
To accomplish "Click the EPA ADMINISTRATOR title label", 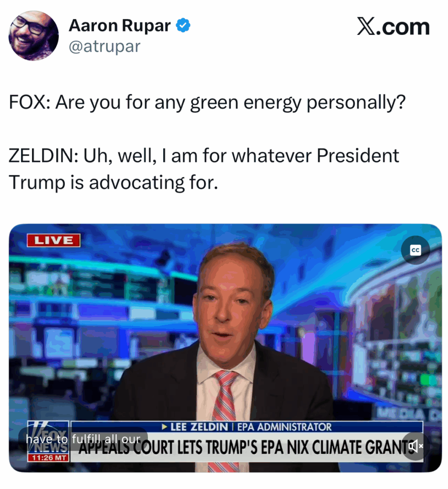I will (284, 427).
